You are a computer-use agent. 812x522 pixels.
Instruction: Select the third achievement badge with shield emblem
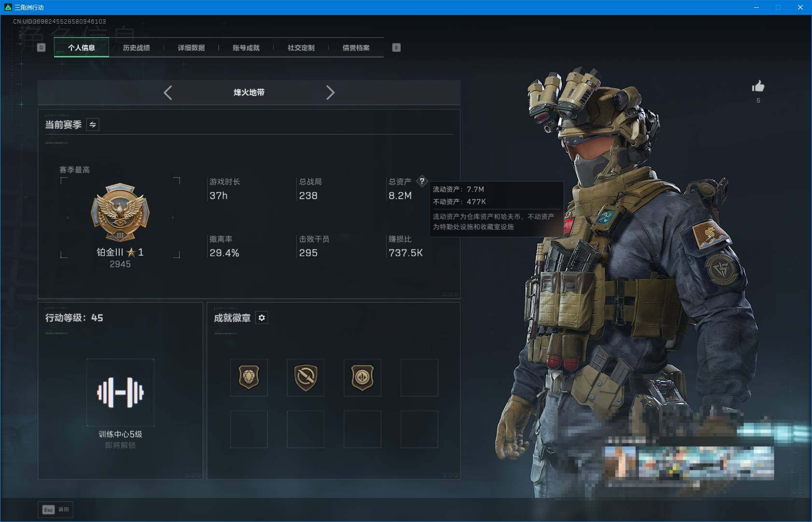tap(363, 377)
